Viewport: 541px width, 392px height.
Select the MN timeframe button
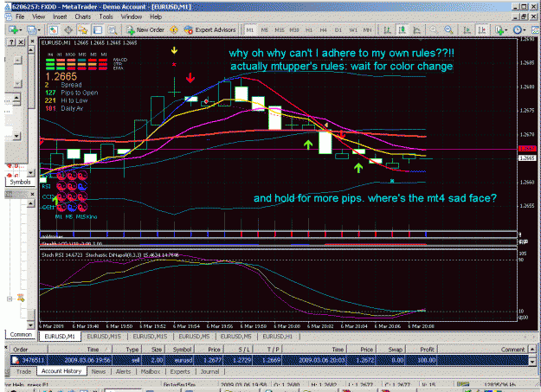[x=368, y=30]
